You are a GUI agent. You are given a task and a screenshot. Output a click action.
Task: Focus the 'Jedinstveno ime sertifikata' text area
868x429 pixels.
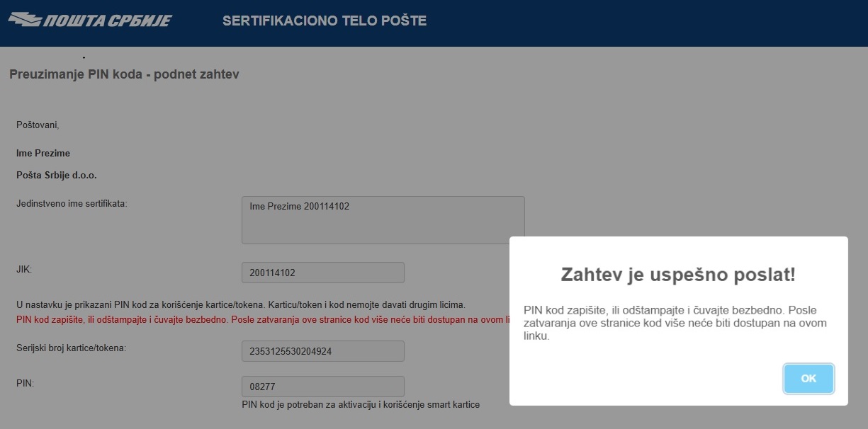click(383, 220)
